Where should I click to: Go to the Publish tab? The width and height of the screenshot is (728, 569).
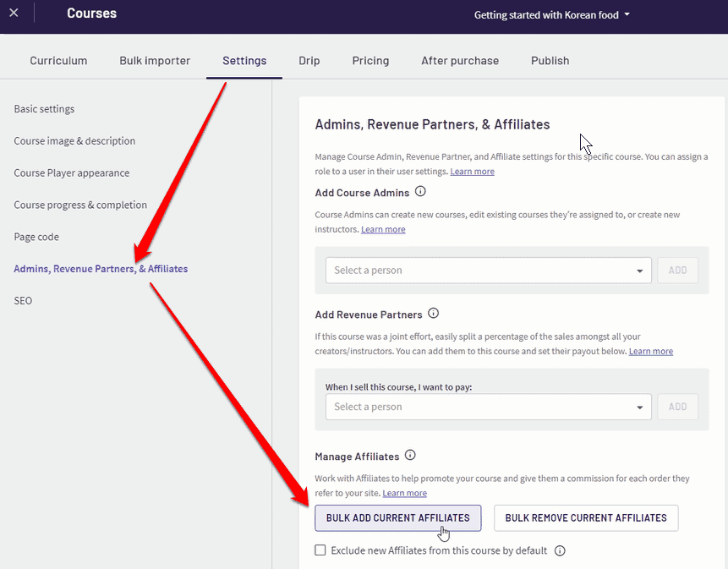click(x=550, y=61)
